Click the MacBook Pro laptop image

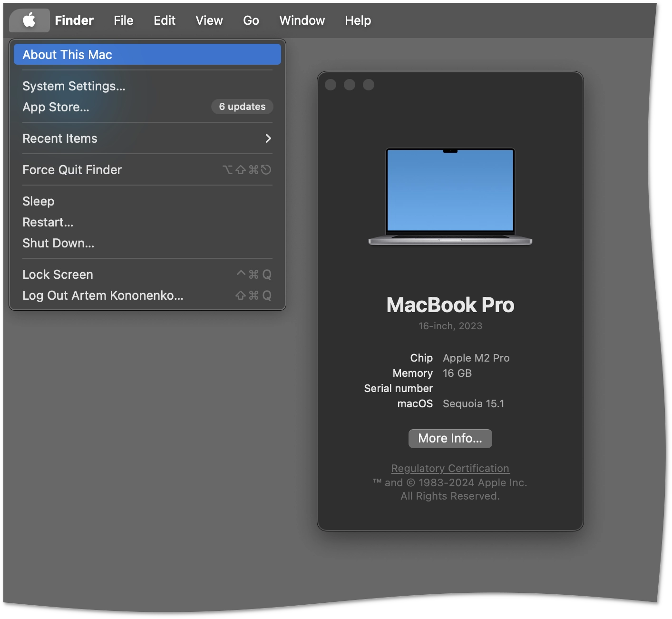[450, 197]
